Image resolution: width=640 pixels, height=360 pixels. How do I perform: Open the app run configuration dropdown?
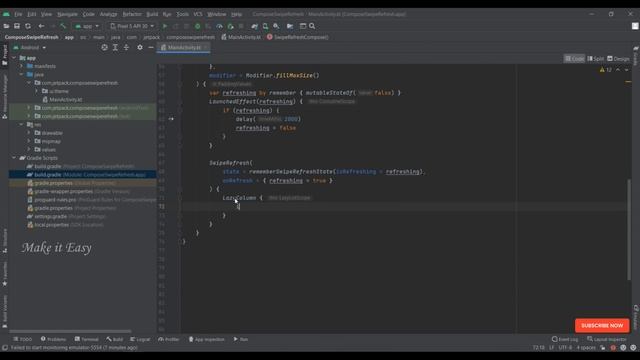[x=87, y=26]
